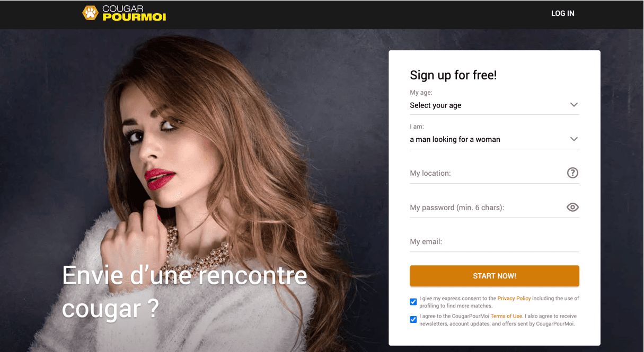Image resolution: width=644 pixels, height=352 pixels.
Task: Click the START NOW! button
Action: (494, 276)
